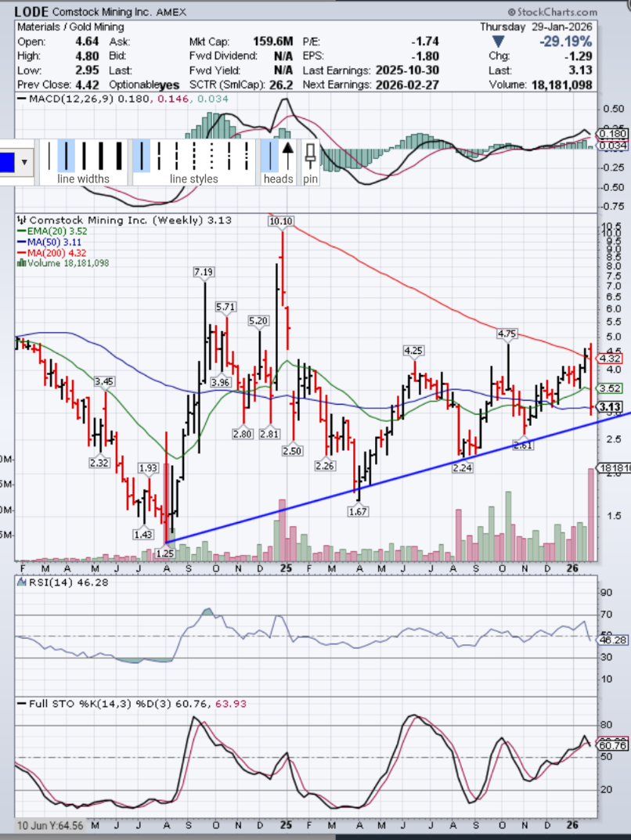Choose the long-dash line style next to solid
631x840 pixels.
pyautogui.click(x=159, y=156)
